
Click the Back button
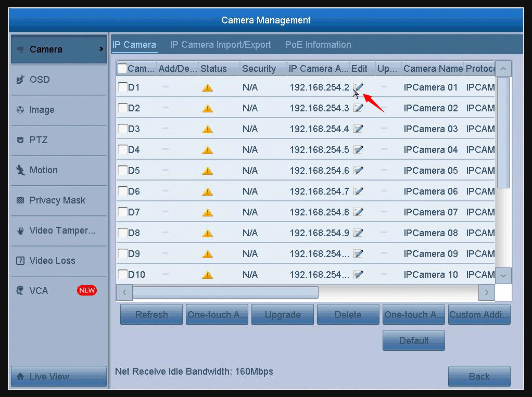coord(479,376)
